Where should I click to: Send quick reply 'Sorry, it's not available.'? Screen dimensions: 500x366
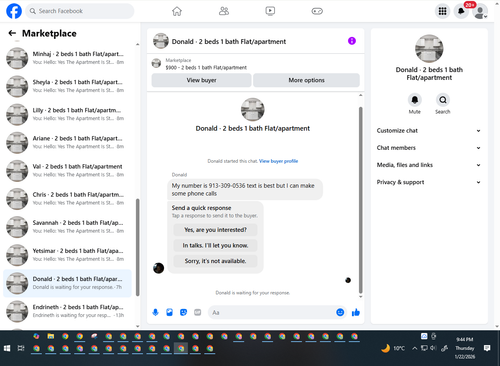tap(215, 261)
